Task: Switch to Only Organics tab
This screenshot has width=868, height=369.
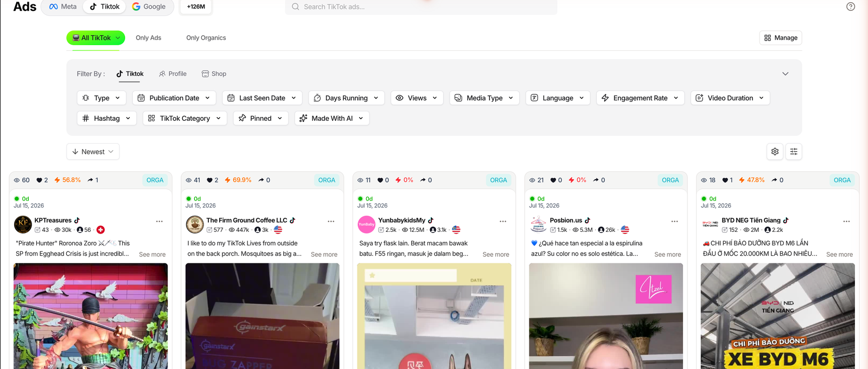Action: pos(206,38)
